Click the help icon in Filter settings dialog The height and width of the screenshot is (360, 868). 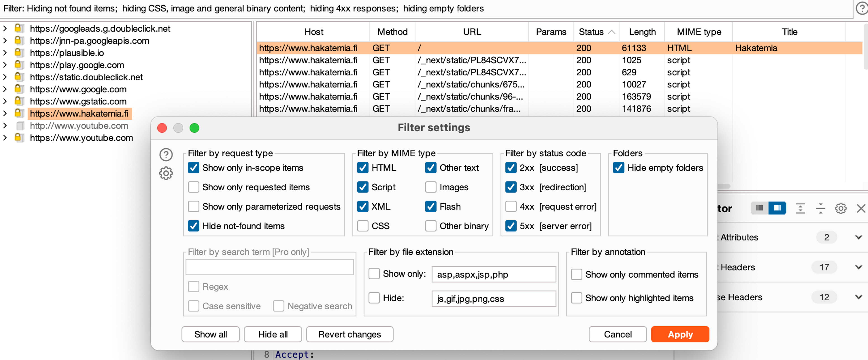[x=166, y=154]
